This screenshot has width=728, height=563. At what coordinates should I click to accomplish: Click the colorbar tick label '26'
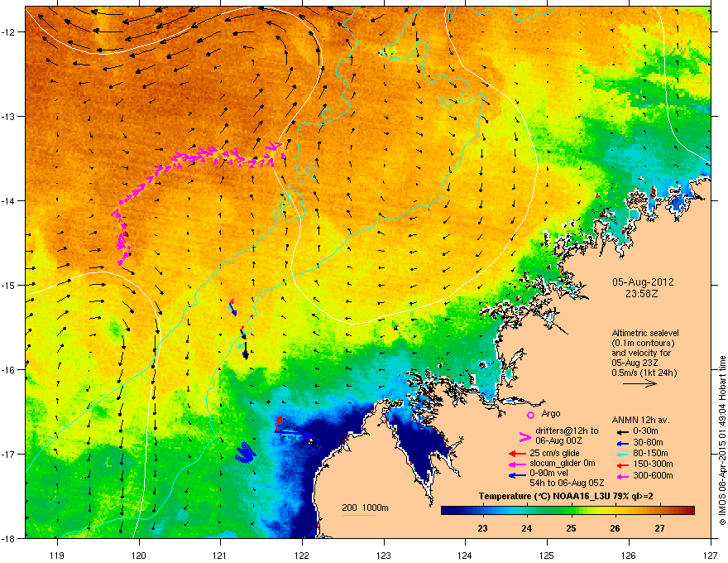pyautogui.click(x=615, y=528)
